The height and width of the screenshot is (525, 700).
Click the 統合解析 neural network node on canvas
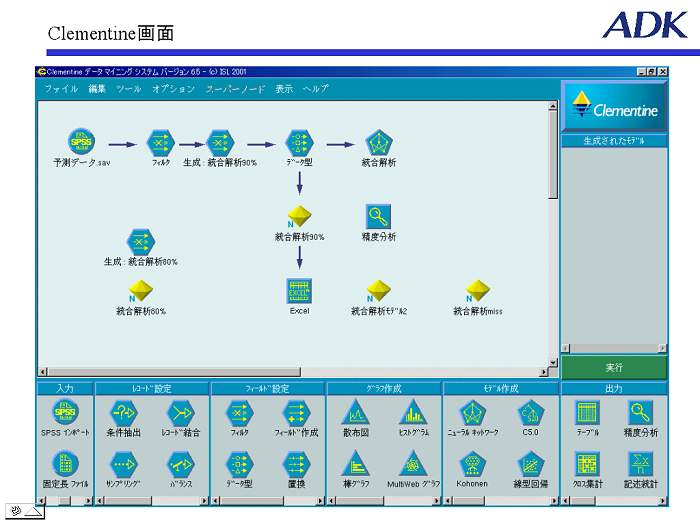click(x=379, y=143)
